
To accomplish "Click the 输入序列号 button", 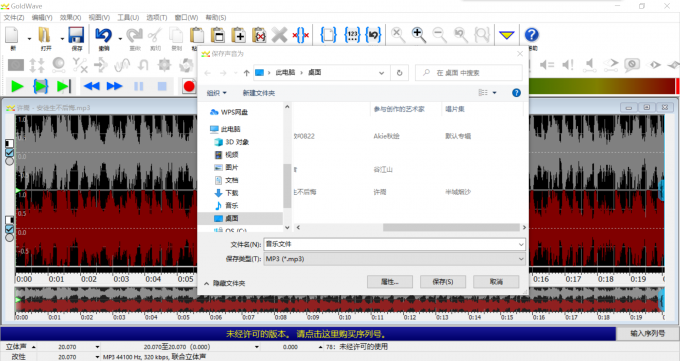I will 647,333.
